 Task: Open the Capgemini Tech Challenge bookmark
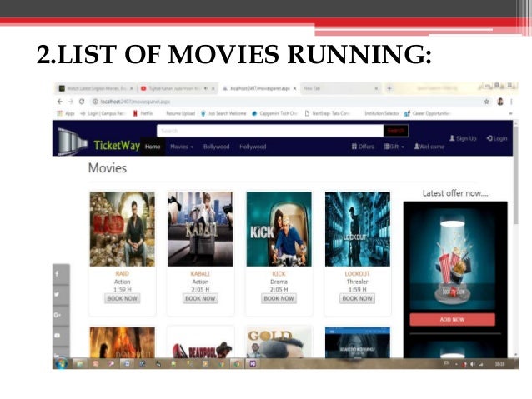point(275,113)
